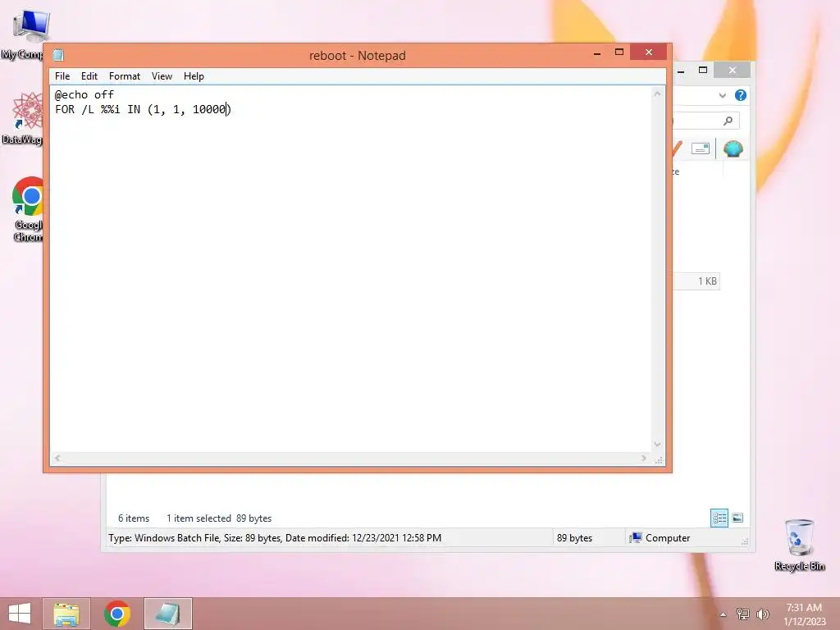Image resolution: width=840 pixels, height=630 pixels.
Task: Click the teal shell icon in Explorer ribbon
Action: pyautogui.click(x=733, y=148)
